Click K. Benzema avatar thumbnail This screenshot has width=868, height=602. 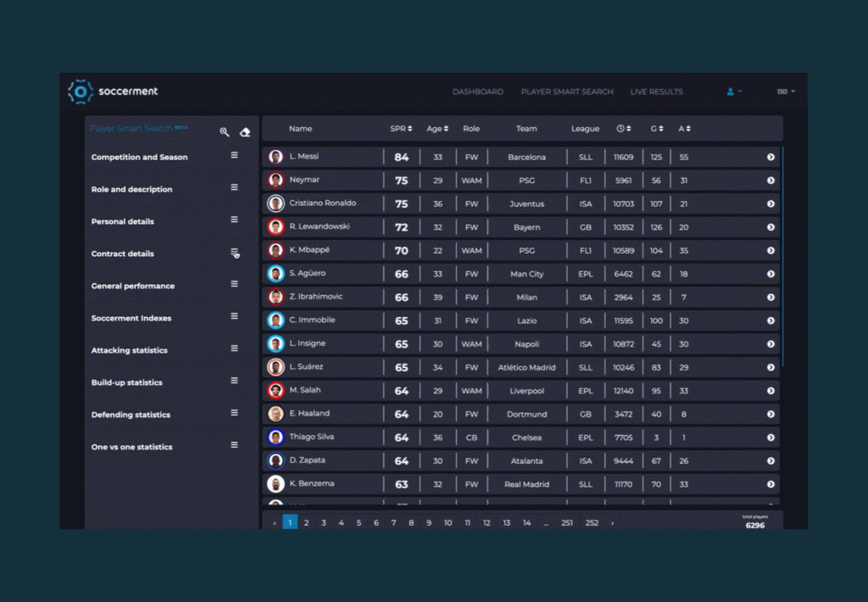click(x=275, y=484)
